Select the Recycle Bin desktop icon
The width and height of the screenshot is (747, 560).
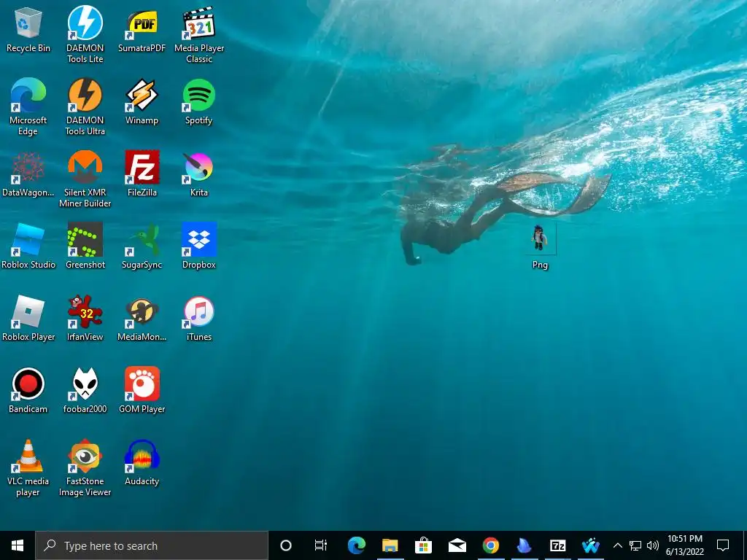28,30
